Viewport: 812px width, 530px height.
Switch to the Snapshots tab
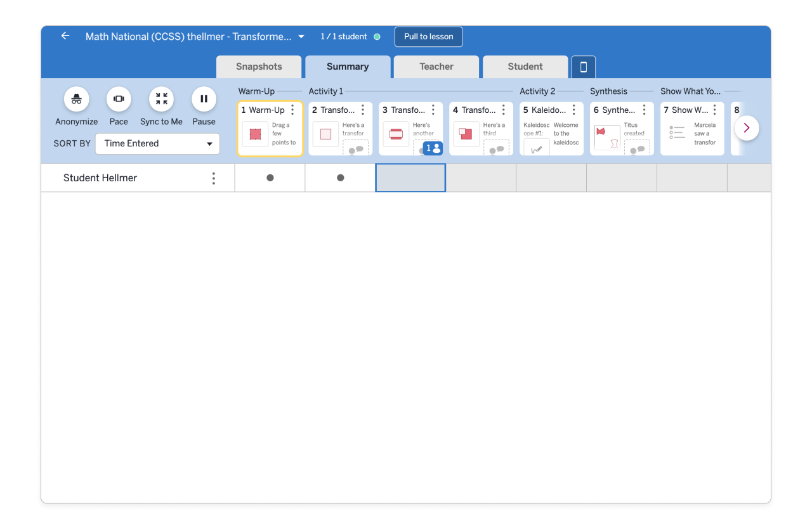pos(259,67)
